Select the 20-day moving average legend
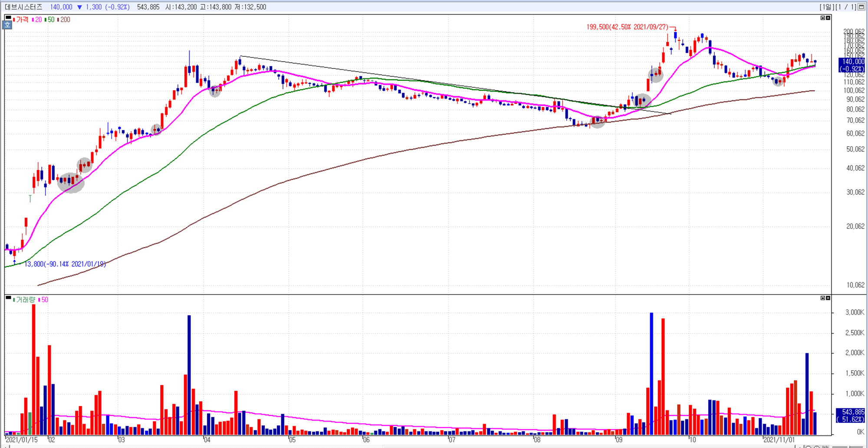Screen dimensions: 868x448 point(37,20)
